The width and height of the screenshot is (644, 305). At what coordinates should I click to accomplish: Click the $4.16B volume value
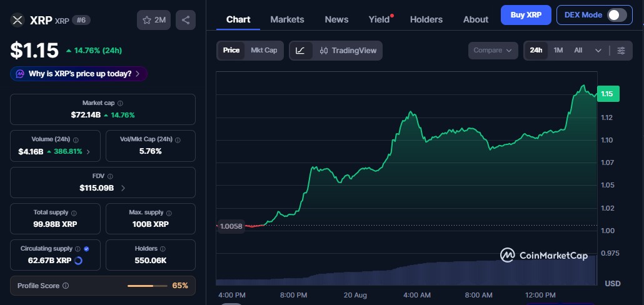(x=31, y=152)
